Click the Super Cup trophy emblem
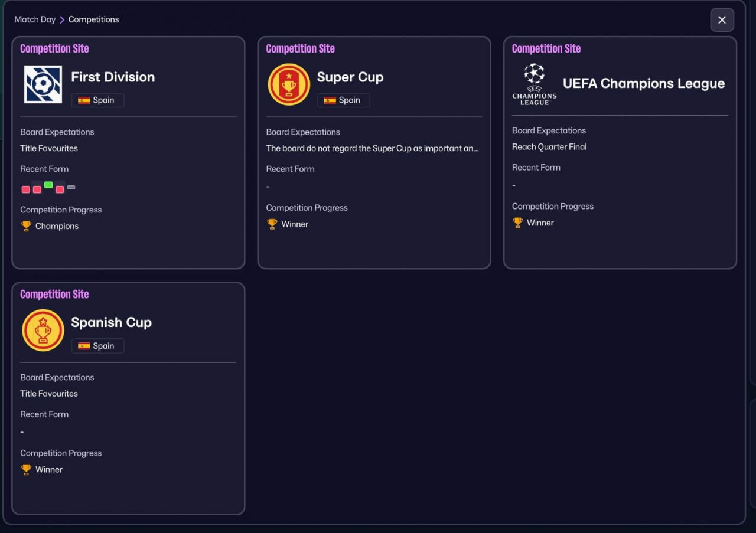The height and width of the screenshot is (533, 756). coord(289,84)
